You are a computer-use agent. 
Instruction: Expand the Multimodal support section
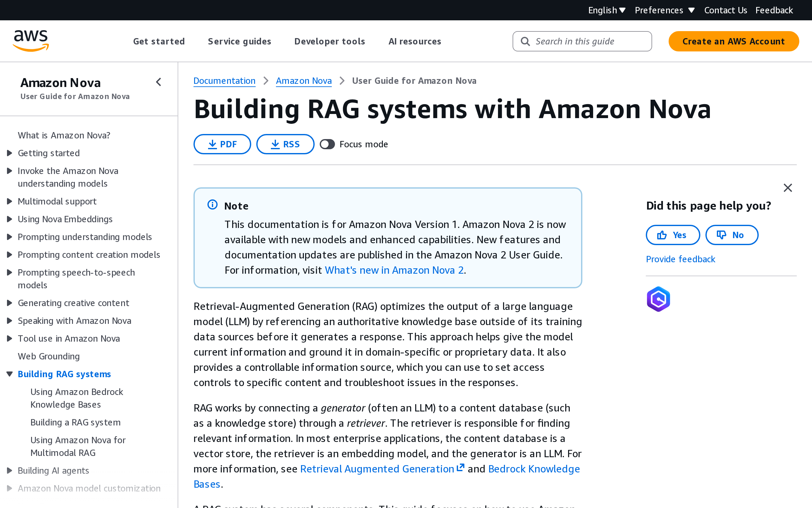click(10, 201)
